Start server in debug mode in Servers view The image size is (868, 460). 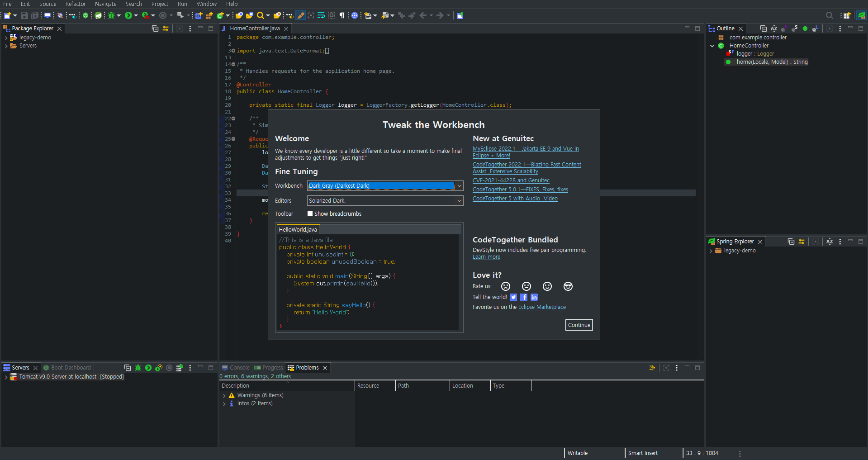point(138,368)
